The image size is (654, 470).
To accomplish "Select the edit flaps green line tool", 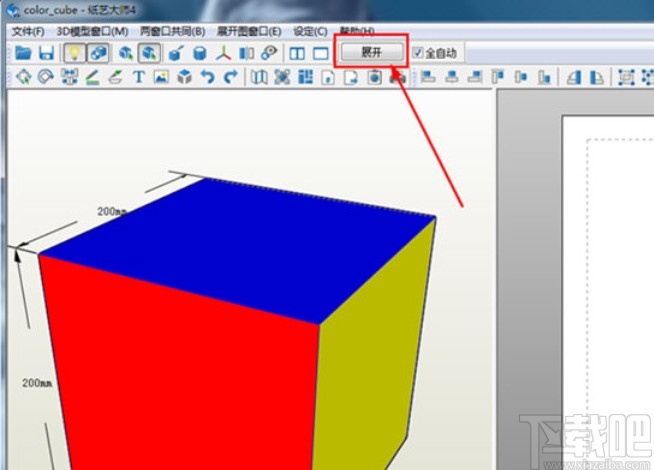I will pos(92,77).
